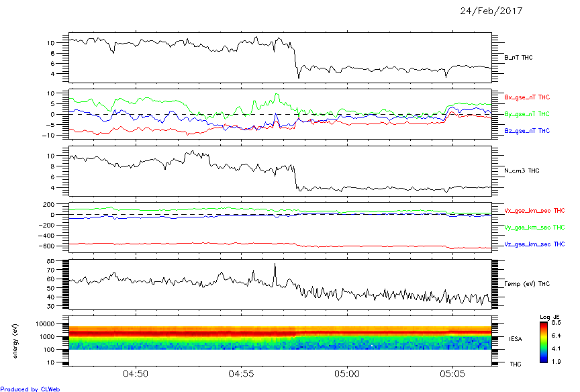The width and height of the screenshot is (580, 392).
Task: Click the Log JE color scale bar
Action: (x=543, y=342)
